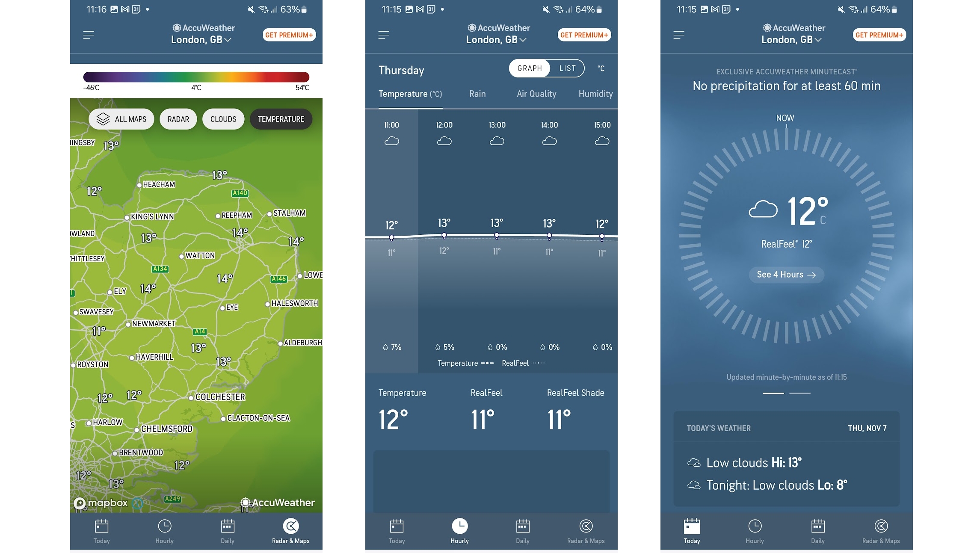Image resolution: width=980 pixels, height=553 pixels.
Task: Toggle celsius temperature unit display
Action: pos(601,68)
